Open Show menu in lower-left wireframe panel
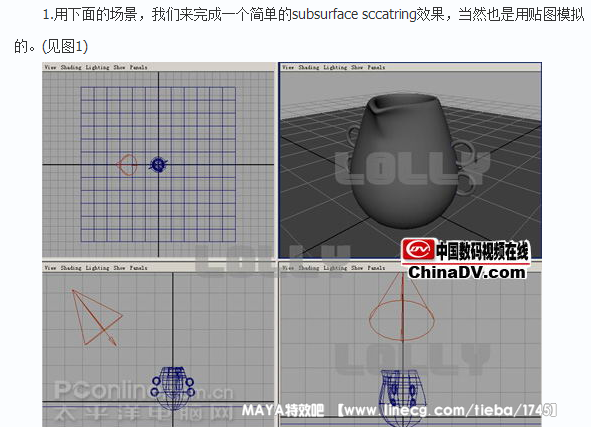 (119, 268)
